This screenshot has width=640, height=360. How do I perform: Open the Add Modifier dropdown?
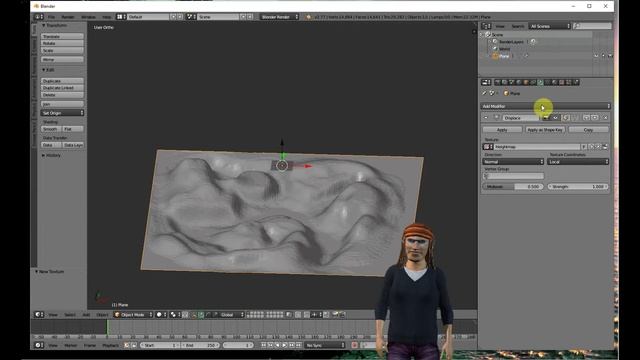pyautogui.click(x=546, y=106)
